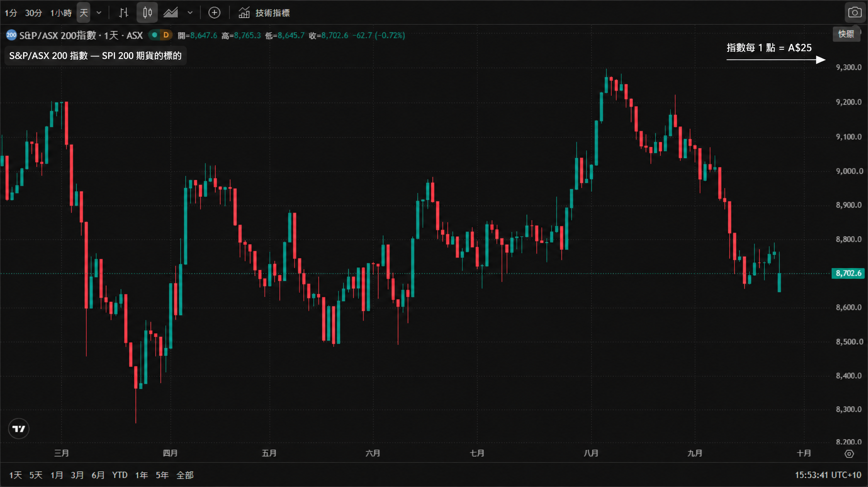This screenshot has height=487, width=868.
Task: Click the current price label 8,702.6
Action: 848,273
